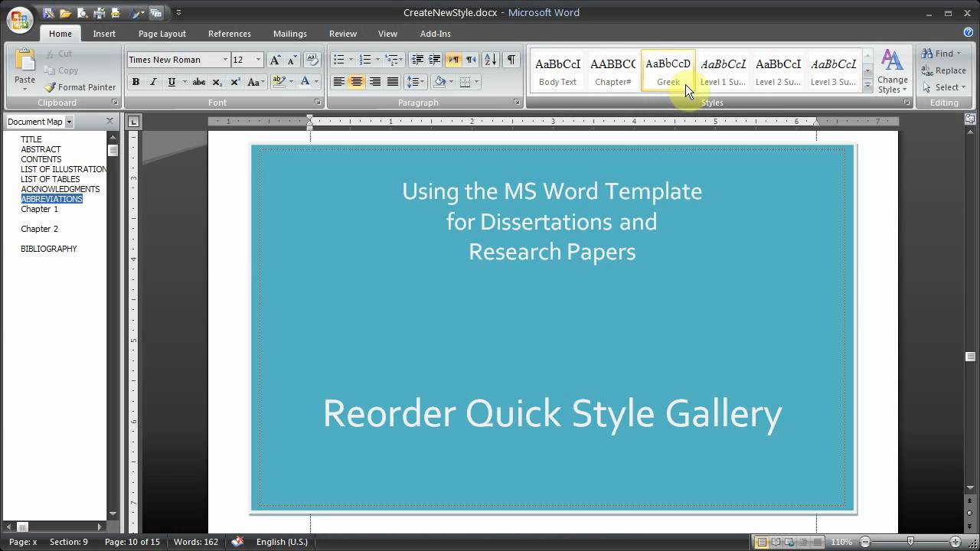Click the Shrink Font icon
This screenshot has width=980, height=551.
coord(292,60)
